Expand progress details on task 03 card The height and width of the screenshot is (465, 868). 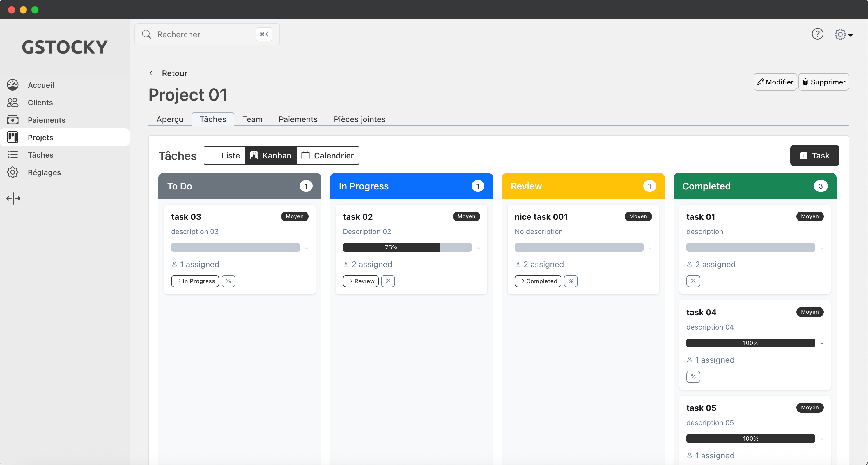(228, 281)
